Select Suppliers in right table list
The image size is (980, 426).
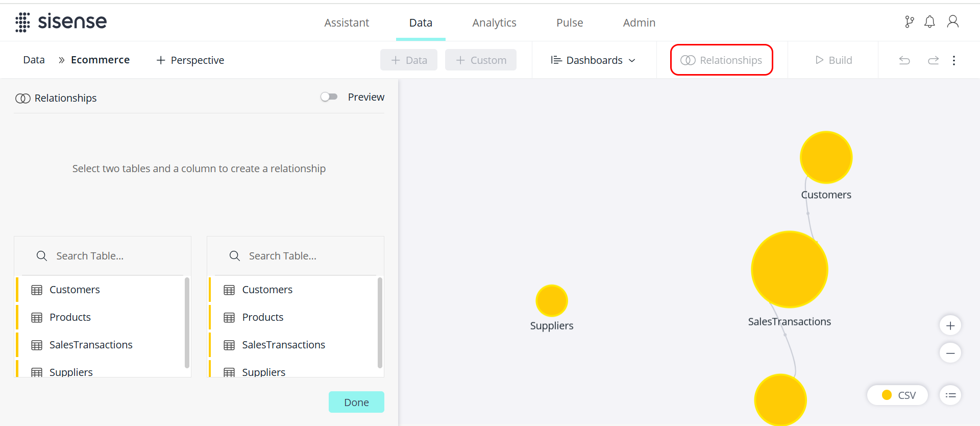point(292,369)
